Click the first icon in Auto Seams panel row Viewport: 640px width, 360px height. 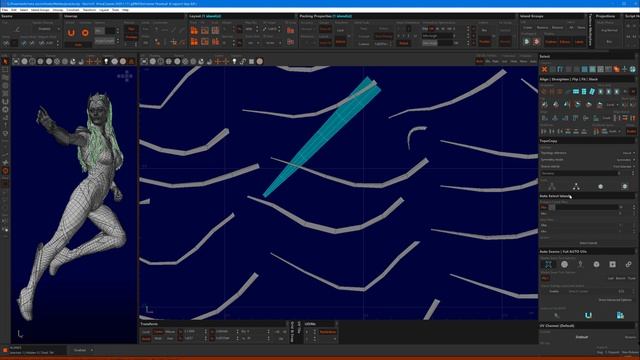pyautogui.click(x=548, y=264)
